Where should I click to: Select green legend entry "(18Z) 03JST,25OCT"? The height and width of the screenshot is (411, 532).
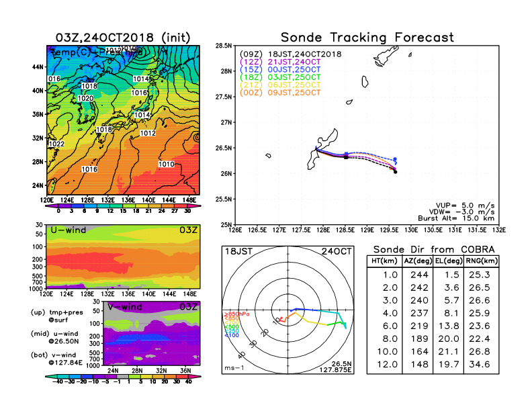(x=280, y=77)
